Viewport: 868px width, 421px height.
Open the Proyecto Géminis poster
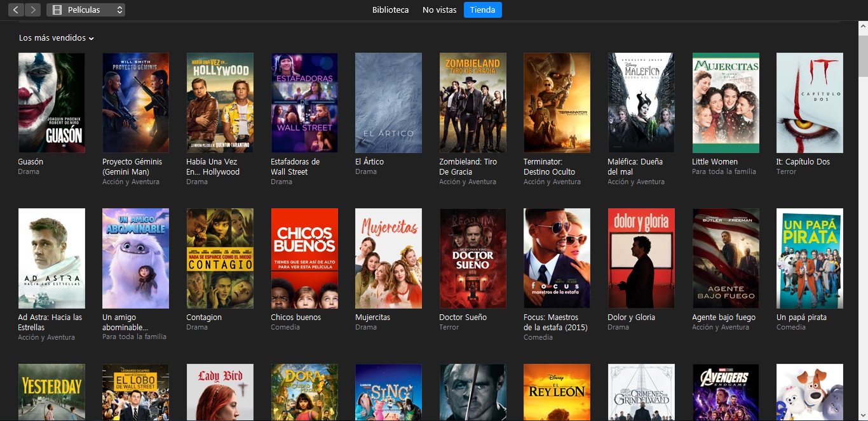click(x=136, y=103)
